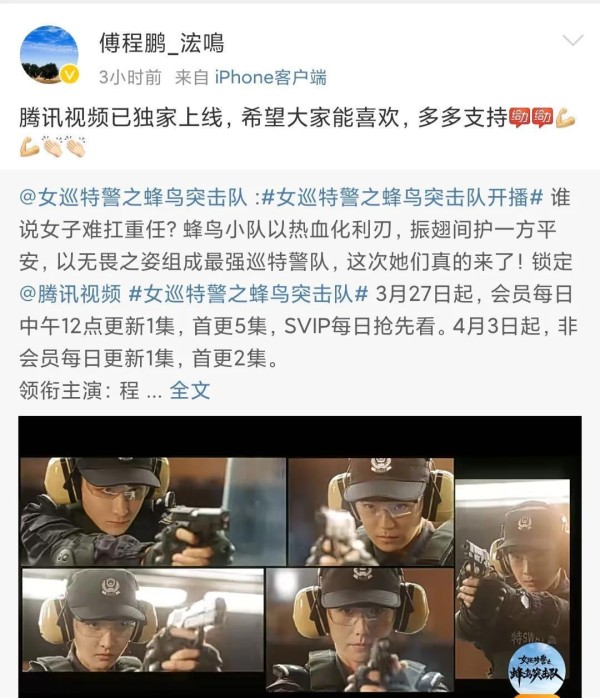View bottom-left officer with silver pistol photo

142,620
